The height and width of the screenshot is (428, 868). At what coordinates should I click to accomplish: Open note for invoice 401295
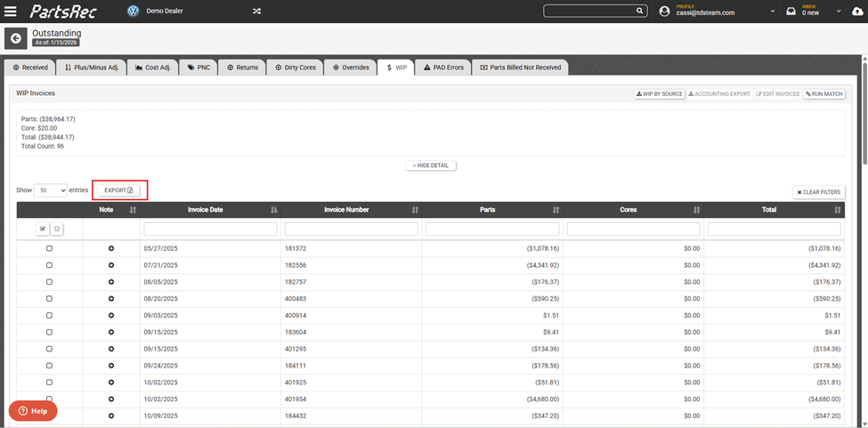111,349
